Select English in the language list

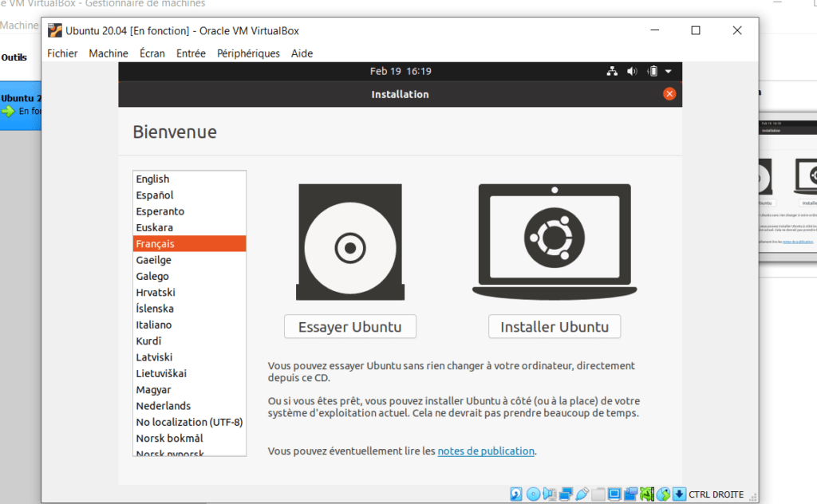pyautogui.click(x=190, y=179)
